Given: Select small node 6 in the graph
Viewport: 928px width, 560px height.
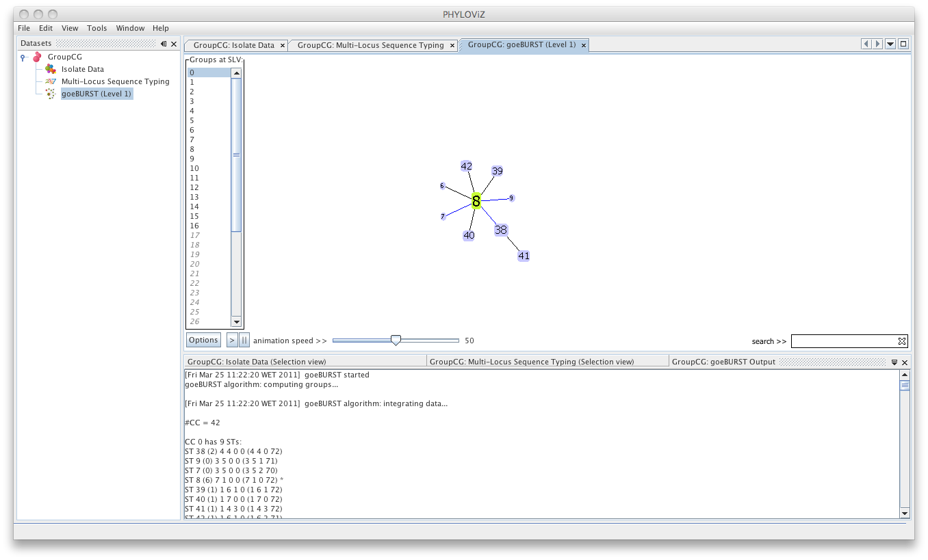Looking at the screenshot, I should click(442, 186).
